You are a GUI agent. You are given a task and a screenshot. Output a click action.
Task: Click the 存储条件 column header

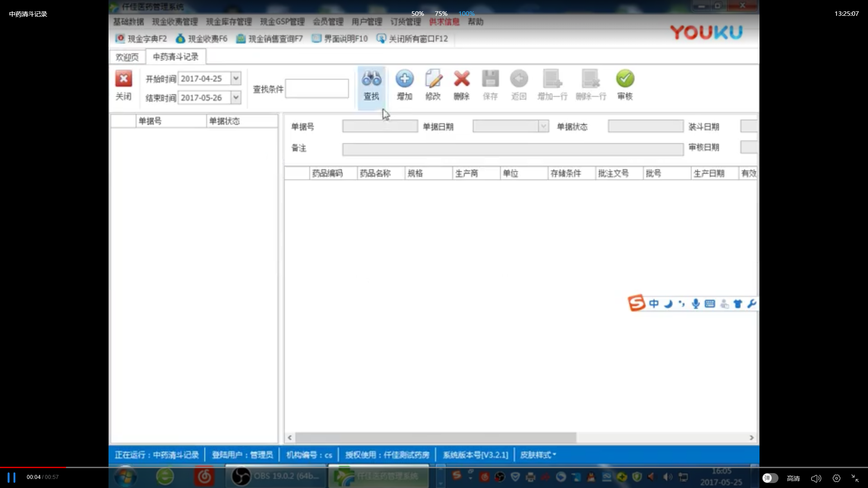click(x=572, y=174)
